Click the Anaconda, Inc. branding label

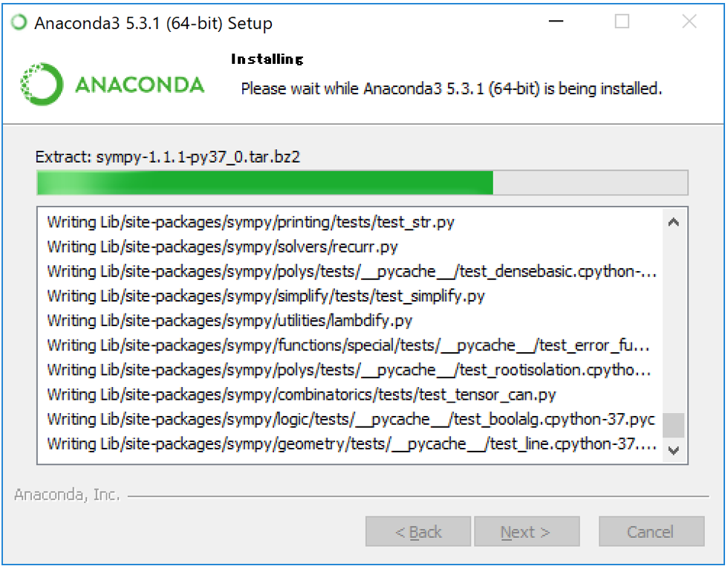[x=67, y=495]
